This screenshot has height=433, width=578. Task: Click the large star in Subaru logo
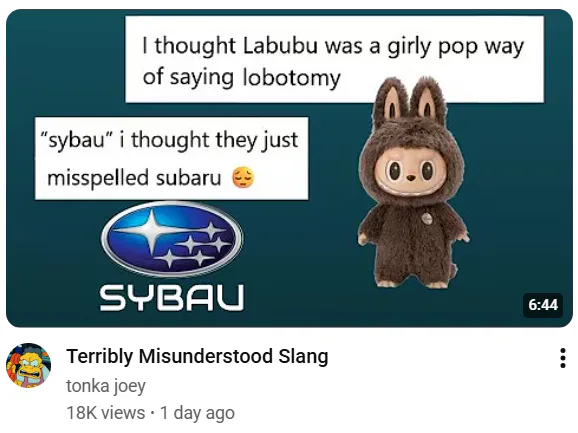tap(154, 229)
